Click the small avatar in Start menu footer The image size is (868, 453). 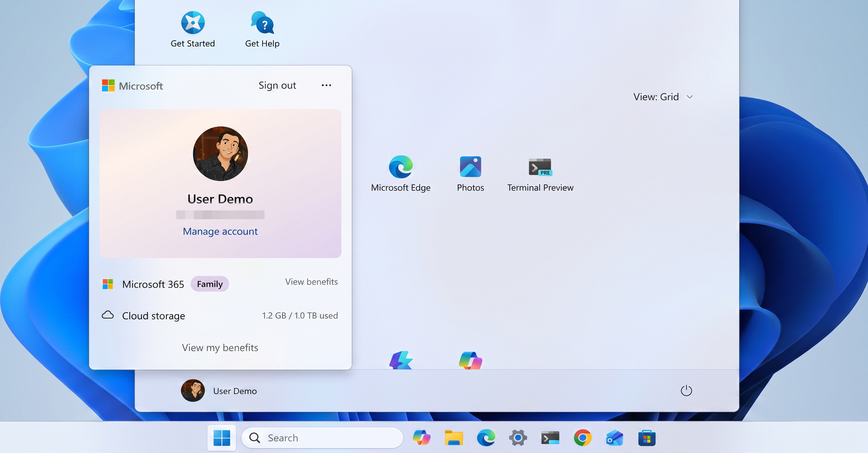coord(193,390)
